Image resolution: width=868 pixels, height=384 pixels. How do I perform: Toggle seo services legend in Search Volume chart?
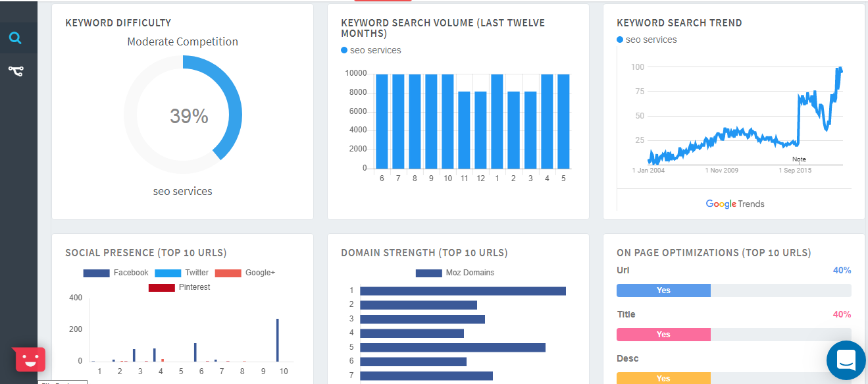point(371,50)
